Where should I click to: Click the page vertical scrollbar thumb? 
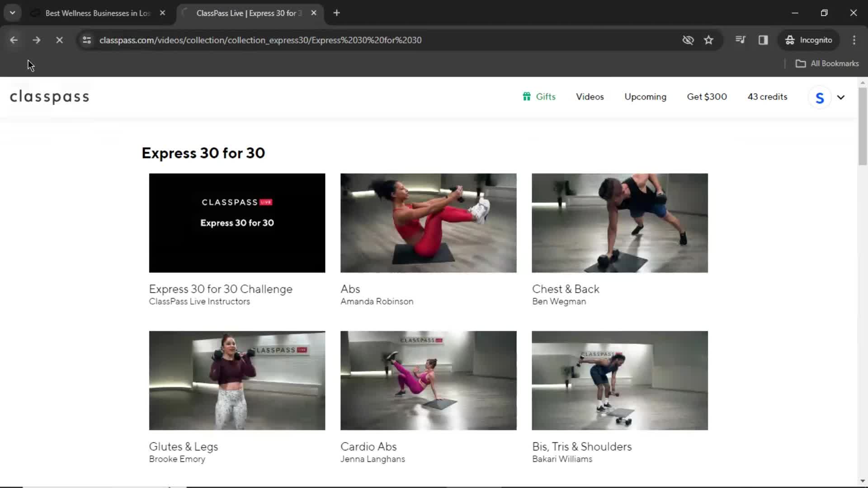863,127
